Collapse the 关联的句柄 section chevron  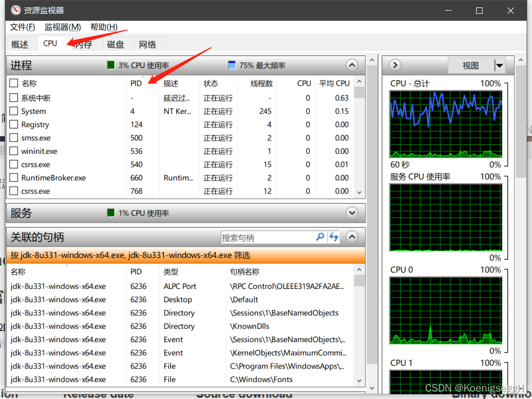point(352,237)
